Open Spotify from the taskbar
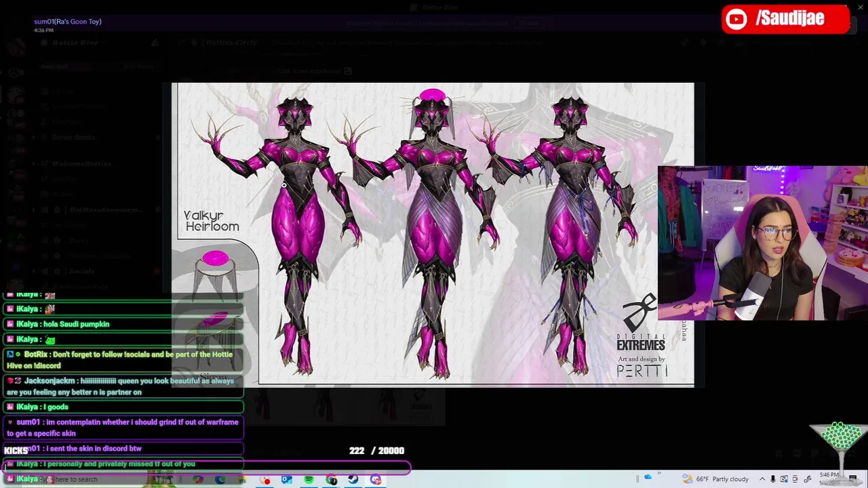 [x=309, y=480]
